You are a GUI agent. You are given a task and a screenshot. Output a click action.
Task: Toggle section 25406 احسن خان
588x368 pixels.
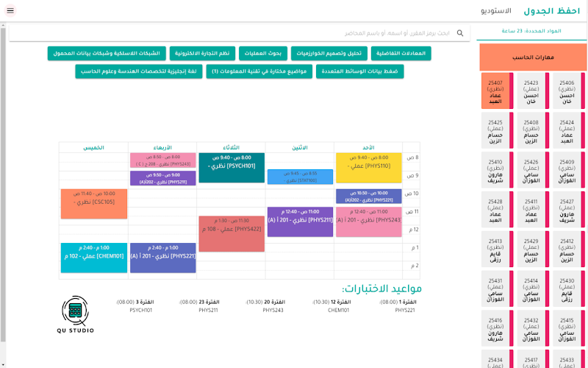[568, 91]
